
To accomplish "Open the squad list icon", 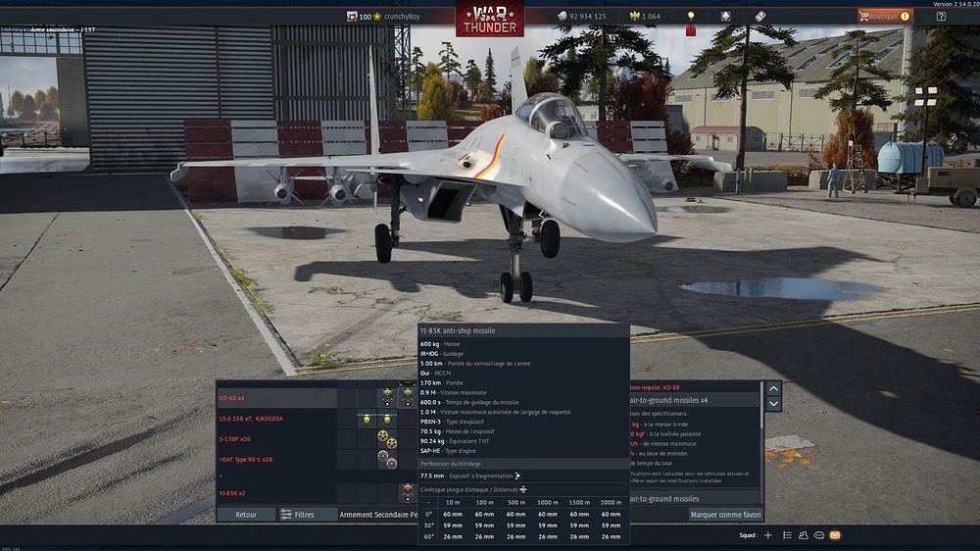I will [786, 535].
